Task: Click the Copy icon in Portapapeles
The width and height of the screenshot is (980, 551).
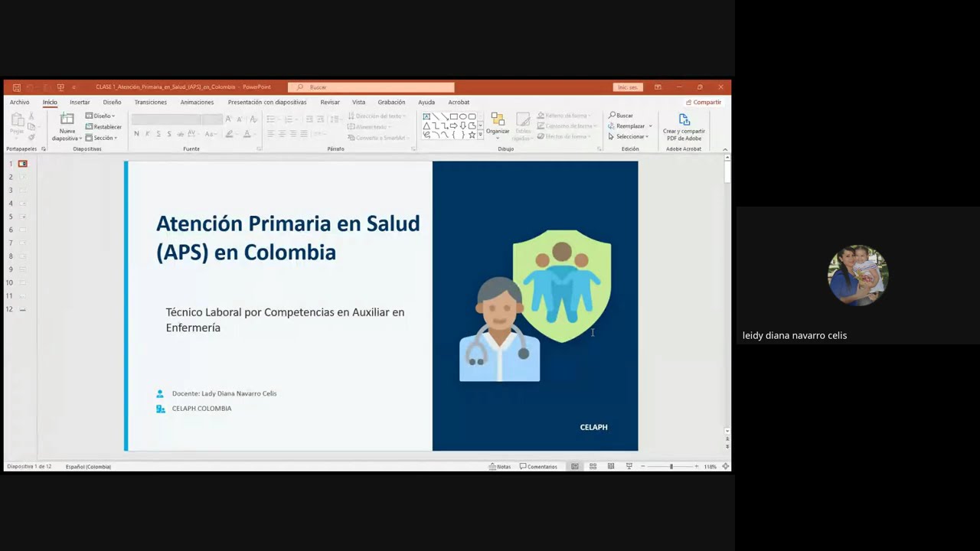Action: coord(31,126)
